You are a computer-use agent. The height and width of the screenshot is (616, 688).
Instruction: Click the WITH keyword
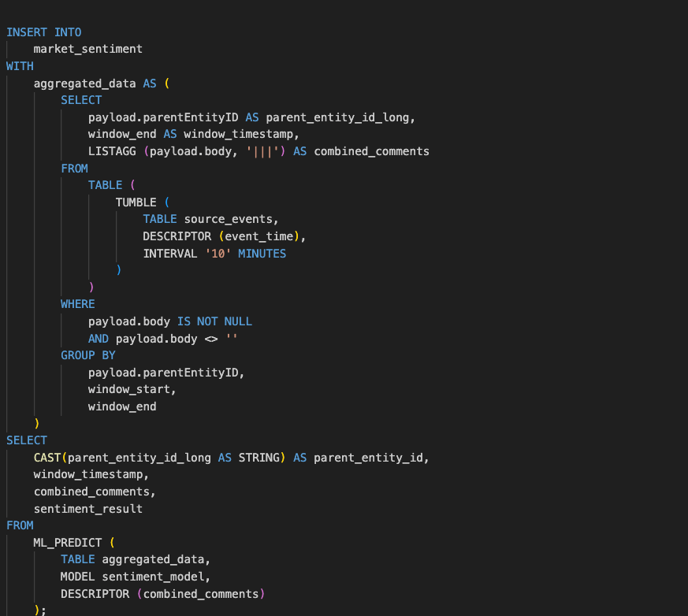[20, 66]
